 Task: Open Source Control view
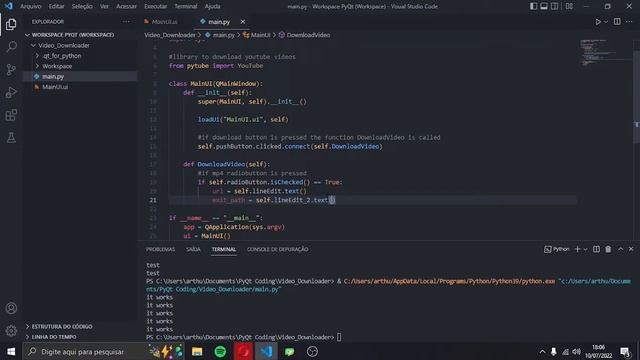[11, 69]
